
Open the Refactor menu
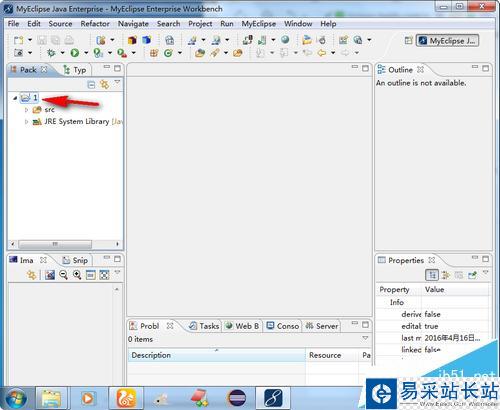point(95,24)
